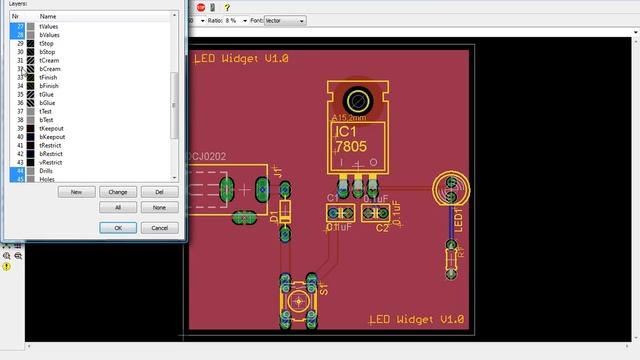The height and width of the screenshot is (360, 640).
Task: Click the layer list scroll down arrow
Action: coord(174,178)
